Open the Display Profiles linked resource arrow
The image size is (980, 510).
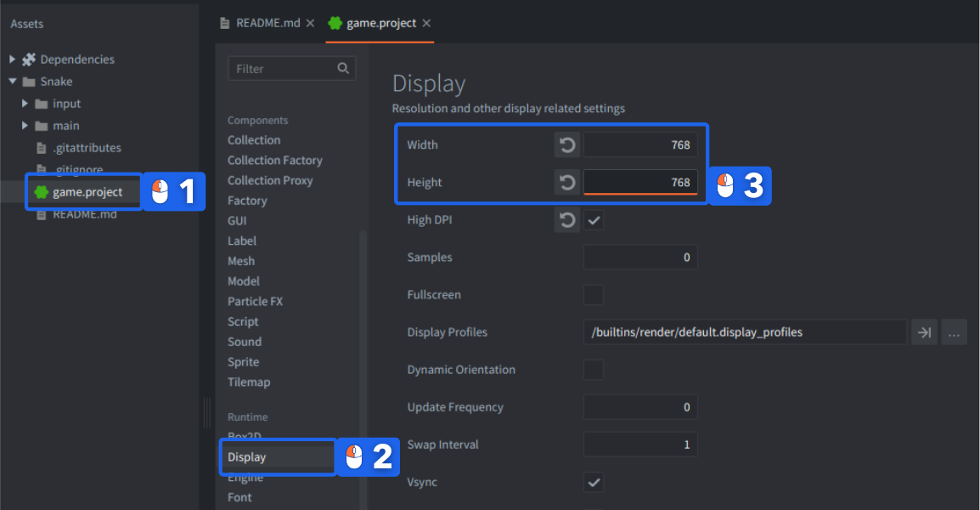pyautogui.click(x=923, y=332)
